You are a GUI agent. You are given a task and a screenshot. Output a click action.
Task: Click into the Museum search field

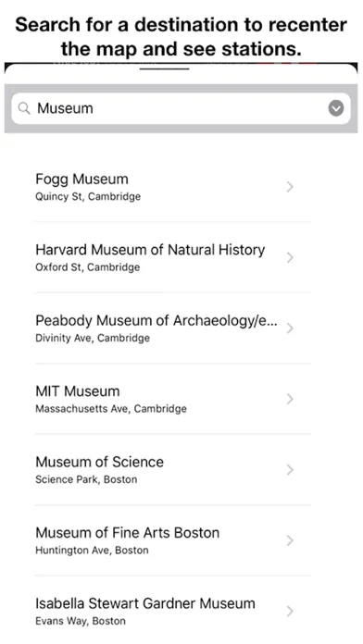(181, 108)
